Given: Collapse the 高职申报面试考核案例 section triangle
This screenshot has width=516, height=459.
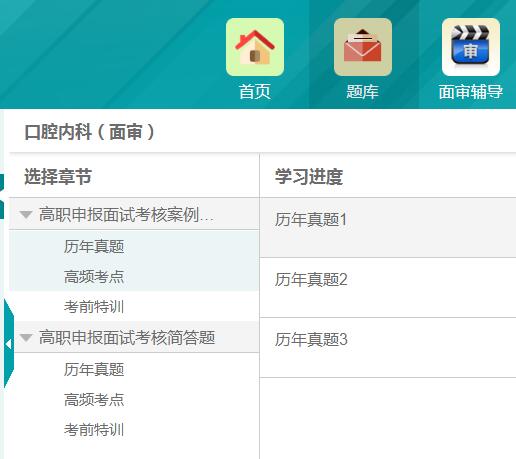Looking at the screenshot, I should (26, 214).
